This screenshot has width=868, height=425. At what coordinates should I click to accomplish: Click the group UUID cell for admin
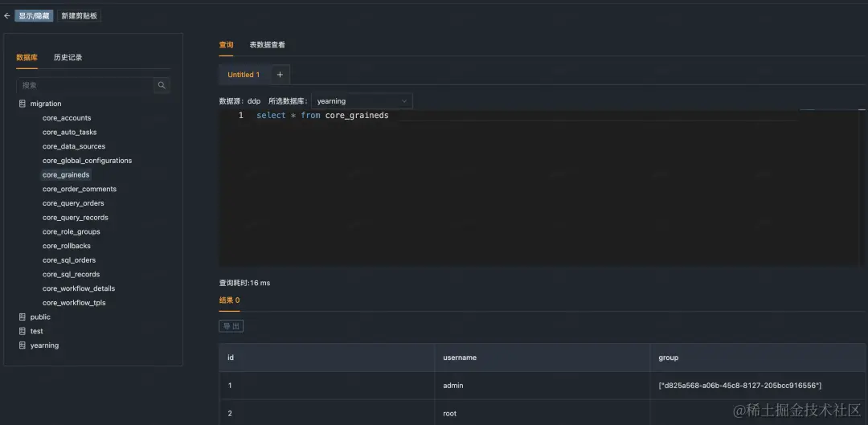click(x=759, y=386)
